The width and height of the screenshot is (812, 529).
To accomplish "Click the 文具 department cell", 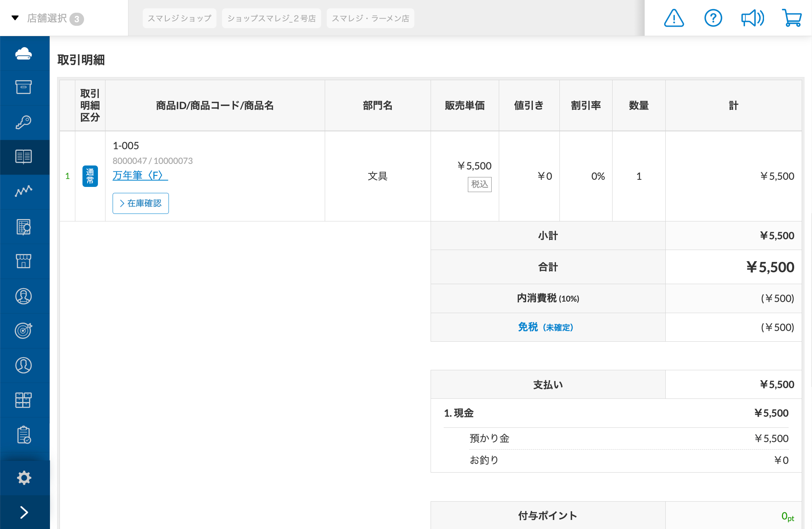I will pyautogui.click(x=377, y=176).
